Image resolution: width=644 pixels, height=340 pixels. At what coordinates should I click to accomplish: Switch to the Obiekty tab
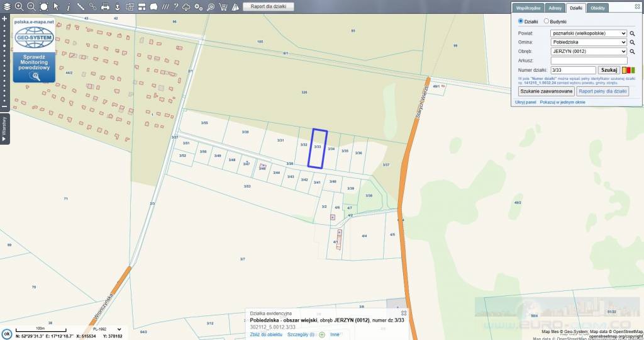pyautogui.click(x=597, y=8)
